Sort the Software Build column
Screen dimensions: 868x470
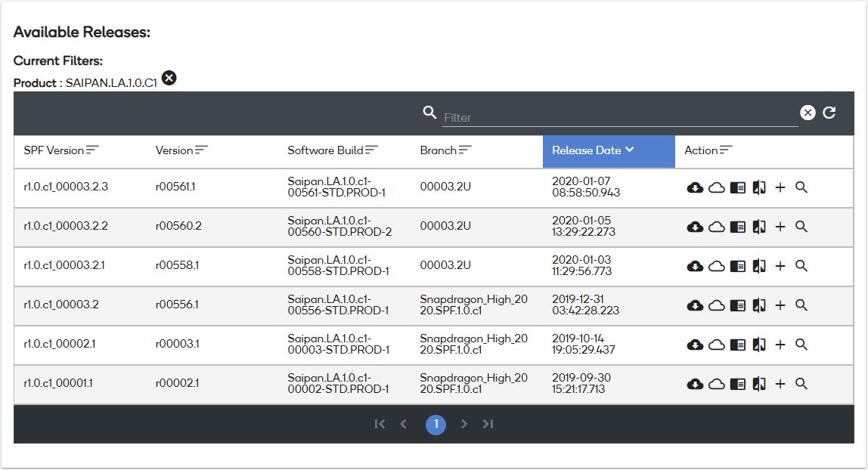(372, 150)
